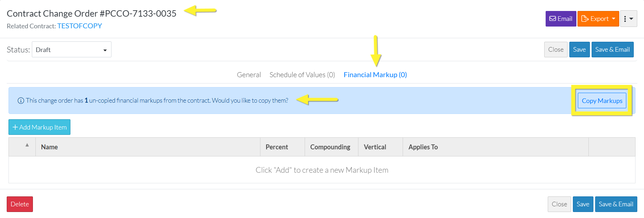
Task: Open the Status Draft dropdown
Action: 71,50
